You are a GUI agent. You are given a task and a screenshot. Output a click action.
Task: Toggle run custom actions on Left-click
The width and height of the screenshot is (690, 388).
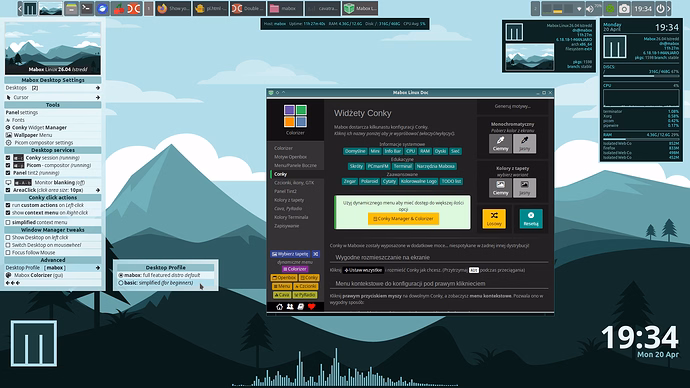click(8, 205)
